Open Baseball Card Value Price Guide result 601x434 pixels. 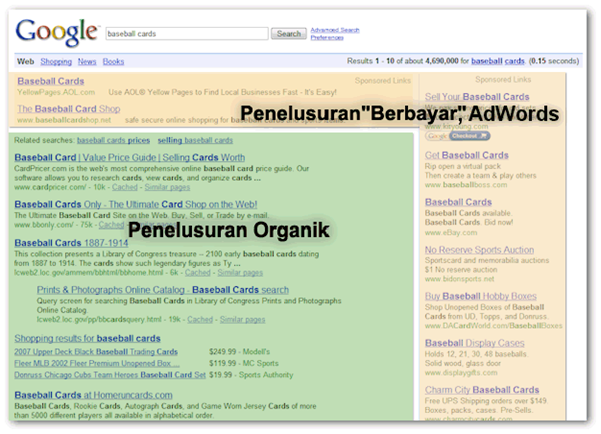130,158
